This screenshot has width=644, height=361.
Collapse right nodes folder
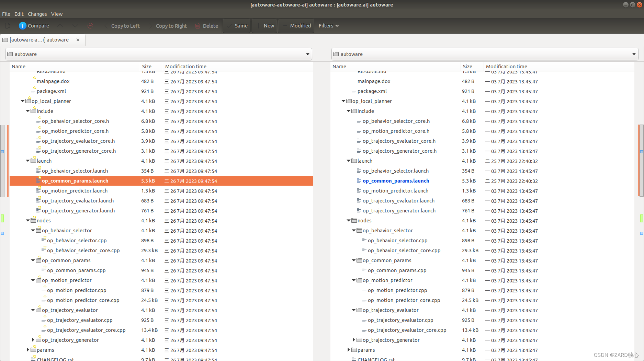(349, 220)
